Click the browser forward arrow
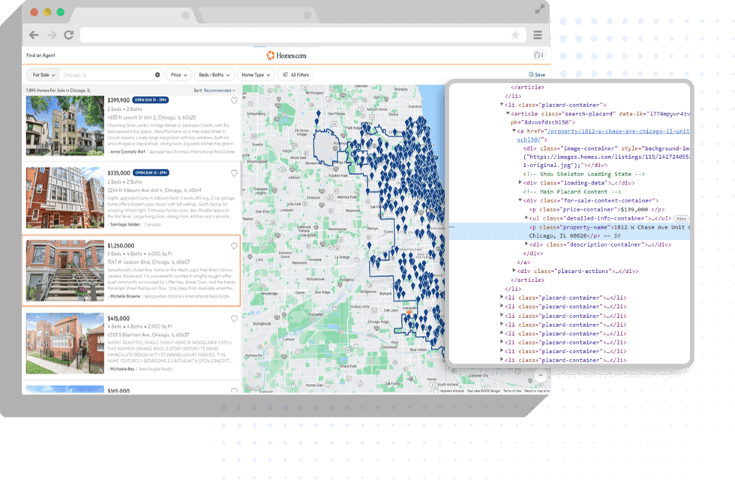Screen dimensions: 735x480 [x=50, y=34]
